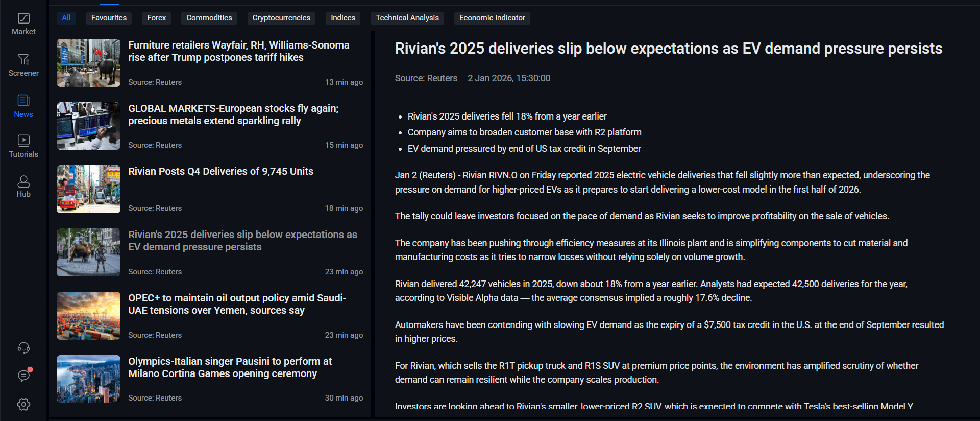Click the '2 Jan 2026, 15:30:00' timestamp
The height and width of the screenshot is (421, 980).
pyautogui.click(x=509, y=78)
